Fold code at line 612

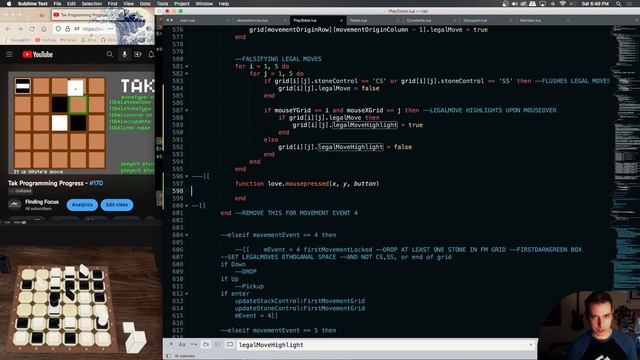click(187, 293)
